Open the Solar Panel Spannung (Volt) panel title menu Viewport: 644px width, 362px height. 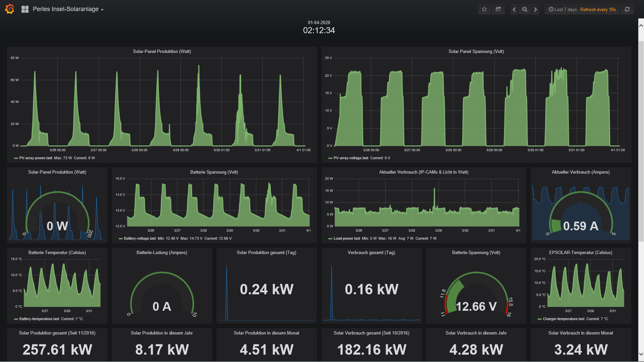point(476,51)
